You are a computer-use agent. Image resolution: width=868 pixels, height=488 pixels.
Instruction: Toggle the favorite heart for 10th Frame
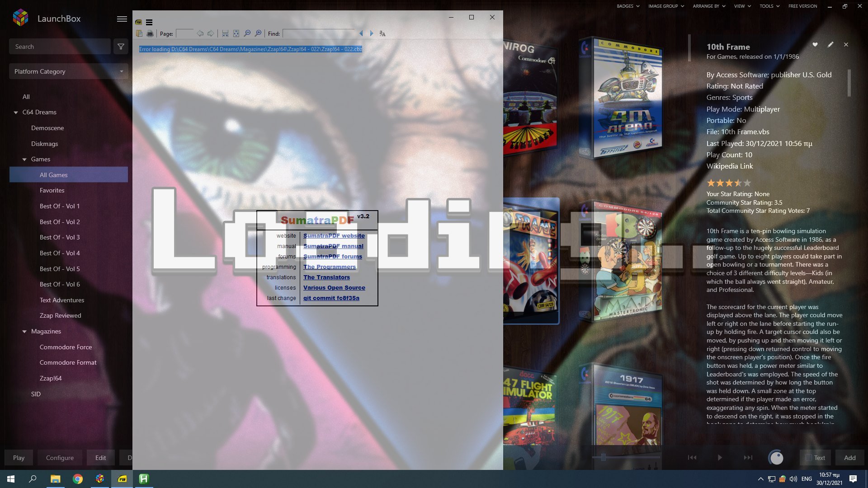[815, 45]
